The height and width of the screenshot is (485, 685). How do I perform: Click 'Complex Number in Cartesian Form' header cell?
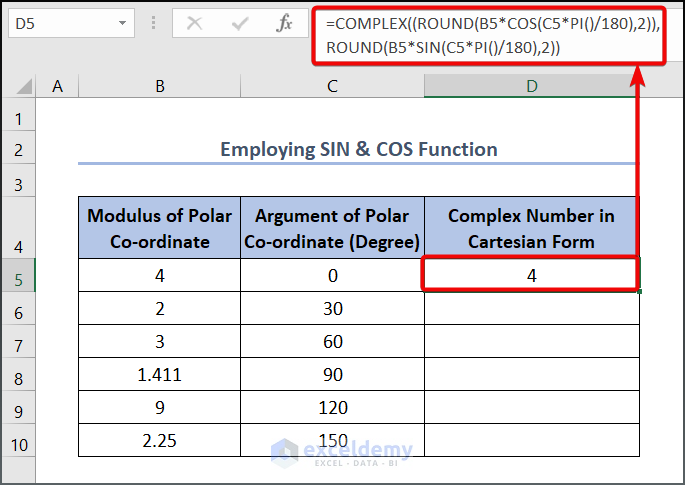click(532, 228)
